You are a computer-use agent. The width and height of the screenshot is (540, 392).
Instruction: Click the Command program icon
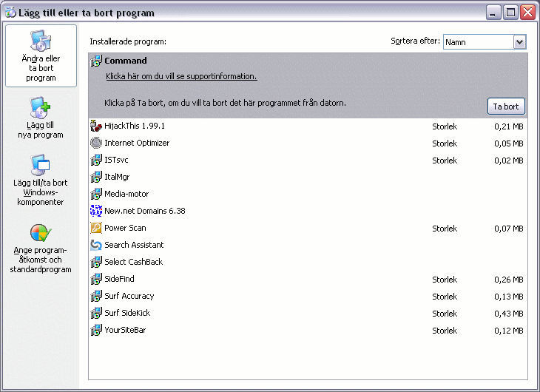tap(96, 61)
